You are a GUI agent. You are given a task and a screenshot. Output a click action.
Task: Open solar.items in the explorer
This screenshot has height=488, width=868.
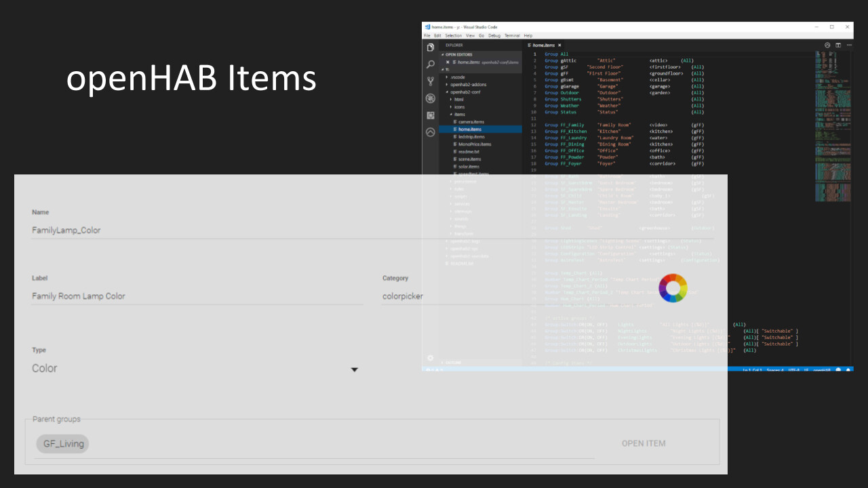pyautogui.click(x=481, y=166)
